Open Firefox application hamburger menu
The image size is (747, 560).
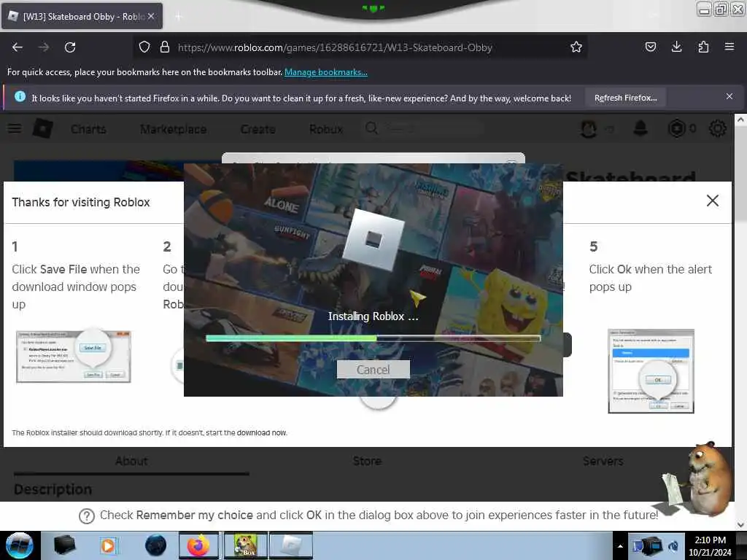(x=729, y=47)
